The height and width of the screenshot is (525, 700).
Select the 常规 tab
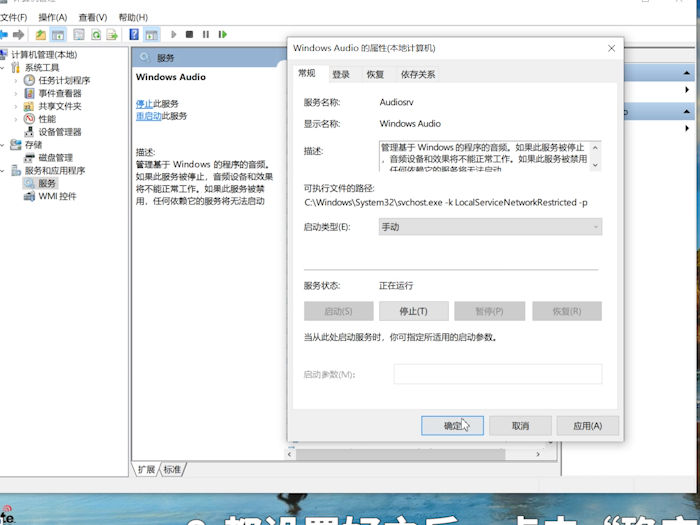307,73
